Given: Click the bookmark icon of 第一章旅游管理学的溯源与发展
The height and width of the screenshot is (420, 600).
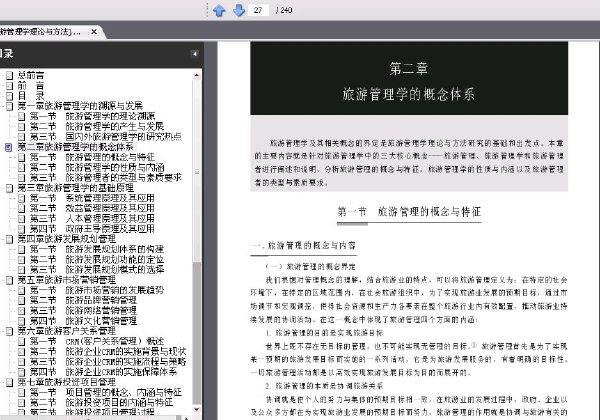Looking at the screenshot, I should click(10, 106).
